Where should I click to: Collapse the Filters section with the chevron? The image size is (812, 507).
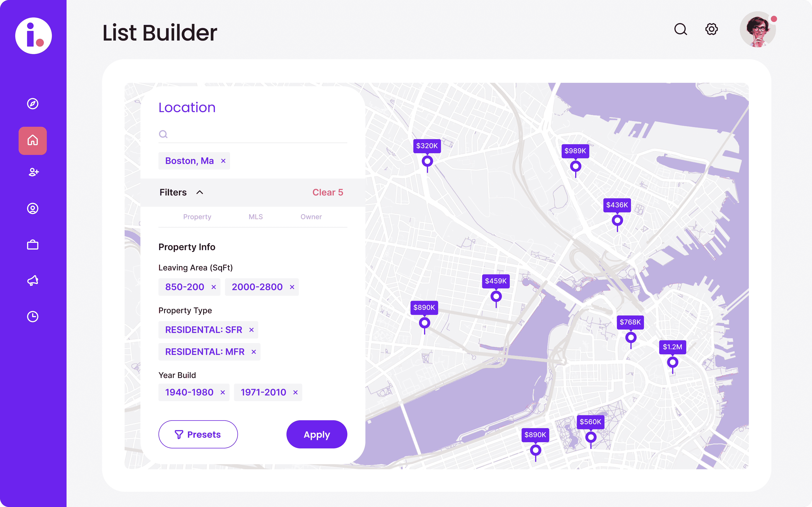[x=200, y=192]
